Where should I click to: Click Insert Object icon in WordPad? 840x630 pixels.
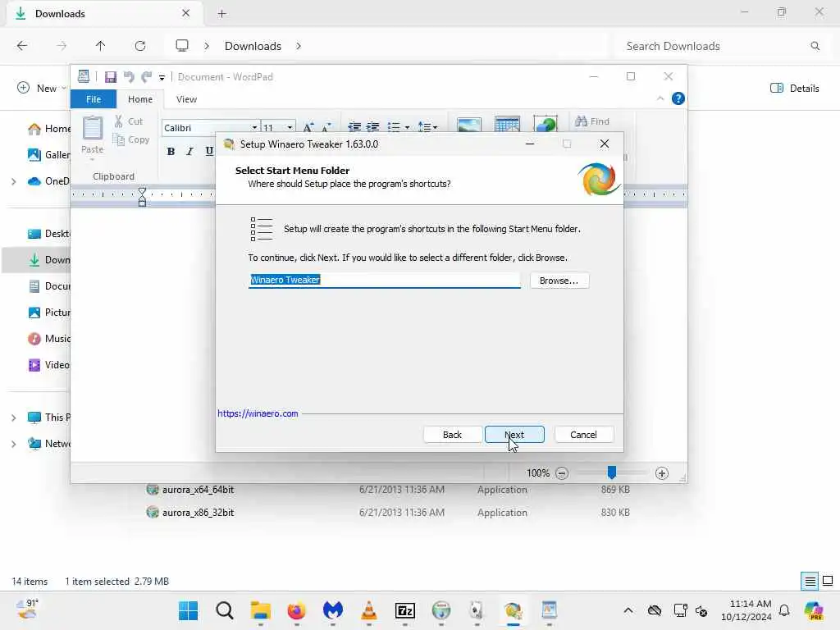pyautogui.click(x=546, y=124)
